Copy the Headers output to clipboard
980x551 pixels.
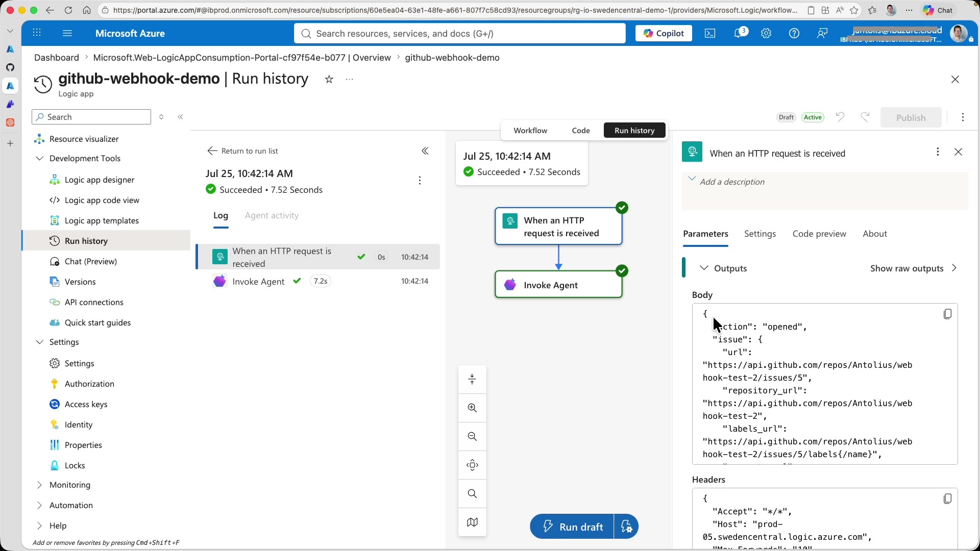[947, 499]
